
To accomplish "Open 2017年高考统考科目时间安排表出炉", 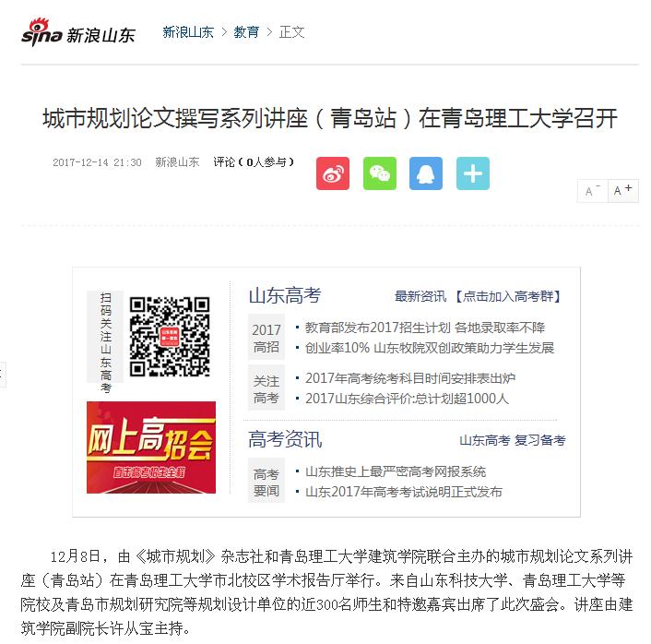I will tap(410, 378).
